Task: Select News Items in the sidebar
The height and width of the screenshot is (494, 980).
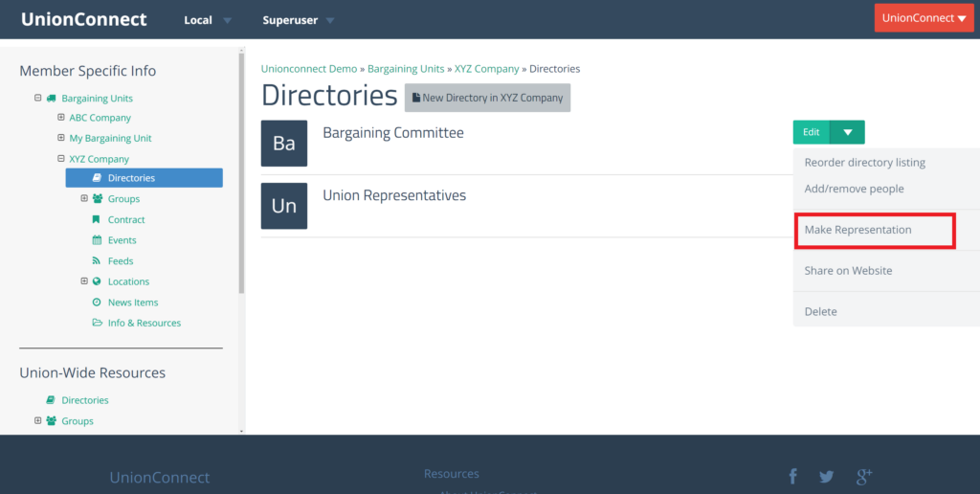Action: tap(132, 302)
